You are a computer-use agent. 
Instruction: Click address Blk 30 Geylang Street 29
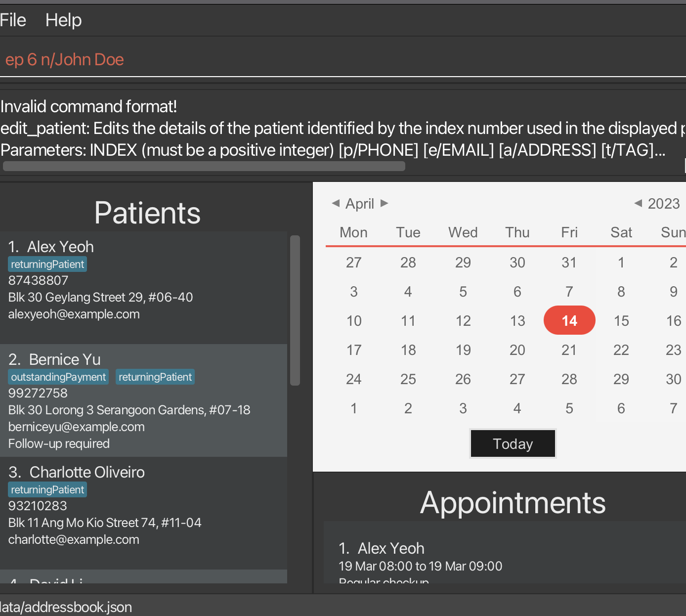coord(100,297)
